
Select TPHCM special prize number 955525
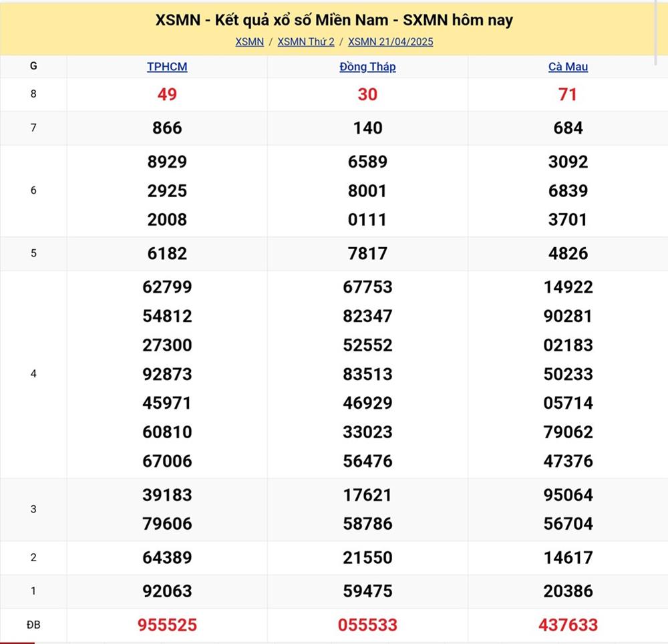(167, 625)
